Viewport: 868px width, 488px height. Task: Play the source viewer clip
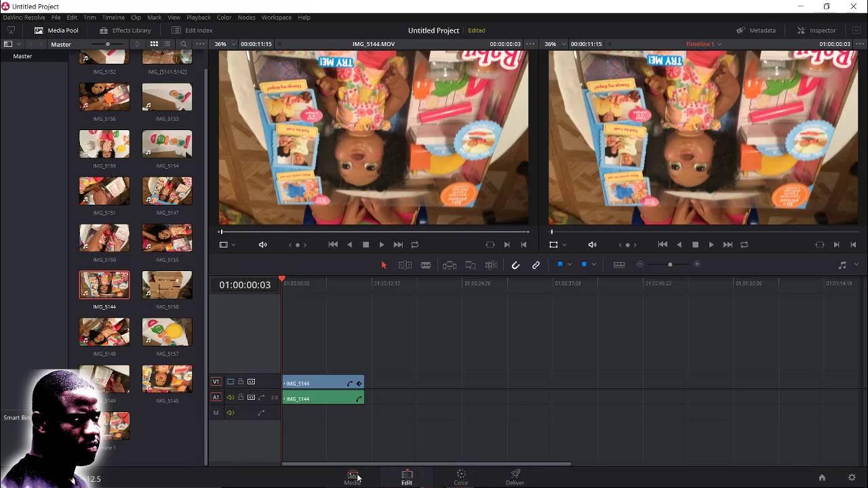pyautogui.click(x=382, y=245)
